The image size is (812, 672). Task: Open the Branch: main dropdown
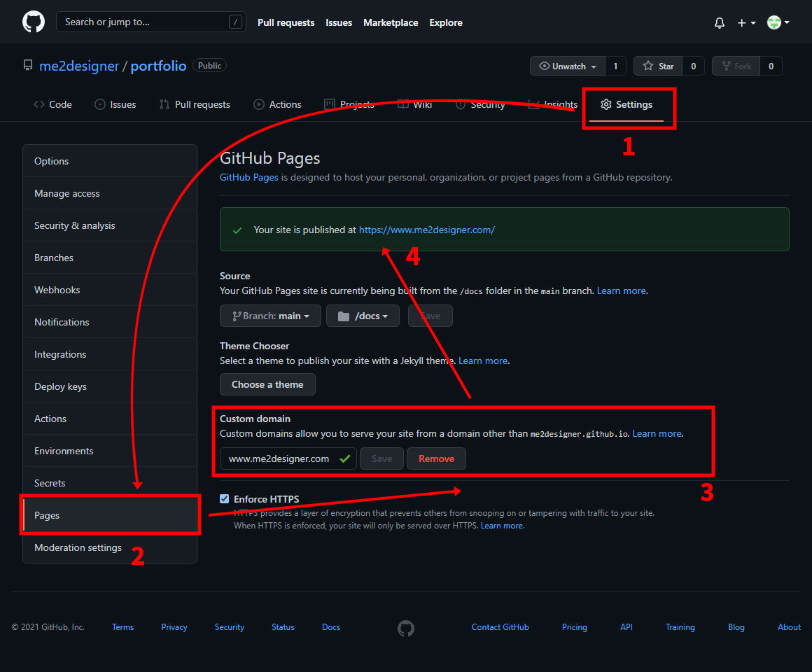pyautogui.click(x=270, y=316)
